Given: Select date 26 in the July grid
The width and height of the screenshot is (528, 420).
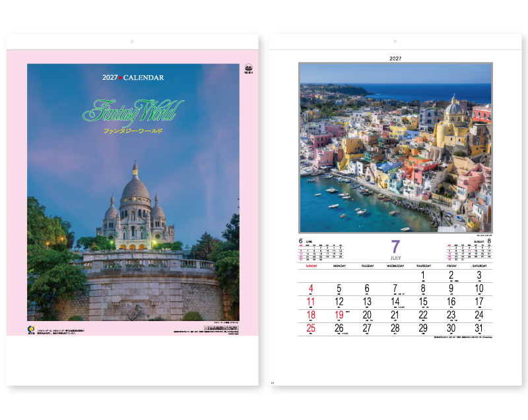Looking at the screenshot, I should tap(339, 328).
